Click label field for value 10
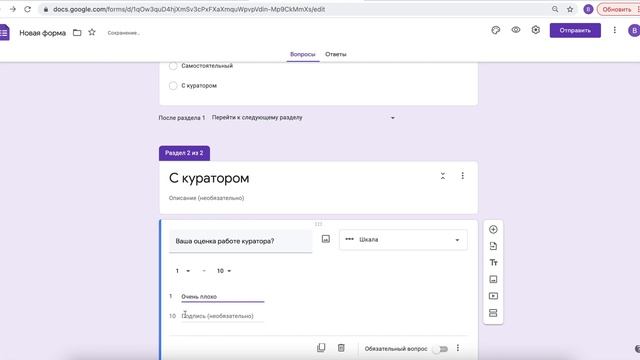 pos(222,316)
